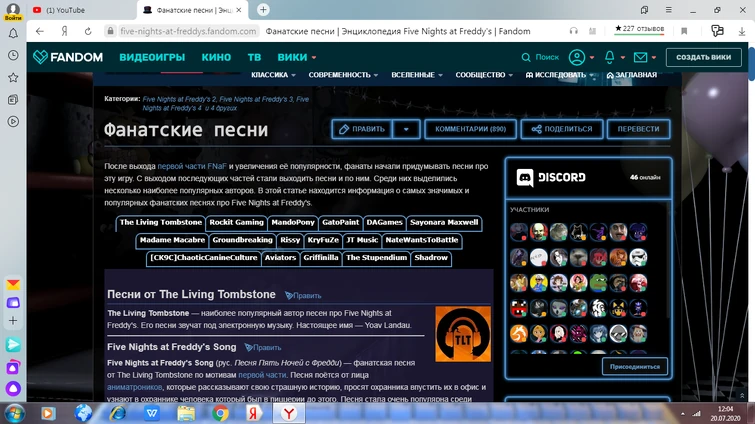Click the bookmark flag icon in address bar
This screenshot has width=755, height=424.
point(684,31)
